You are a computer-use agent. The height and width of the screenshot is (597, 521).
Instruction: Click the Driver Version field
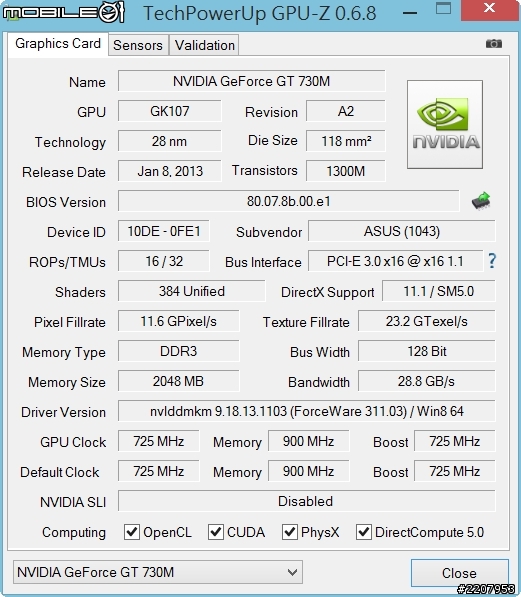click(x=307, y=411)
